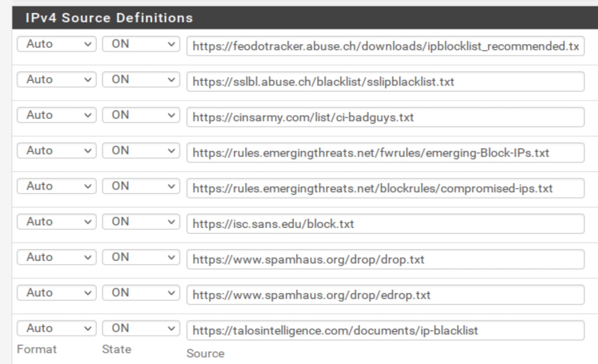Screen dimensions: 598x364
Task: Open State dropdown for feodotracker source
Action: click(x=141, y=44)
